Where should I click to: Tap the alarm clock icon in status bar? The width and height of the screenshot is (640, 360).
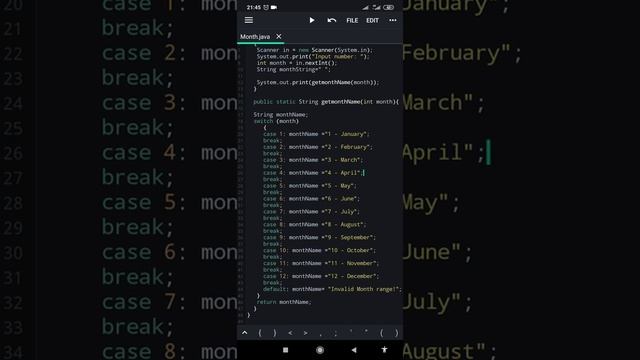[x=266, y=7]
